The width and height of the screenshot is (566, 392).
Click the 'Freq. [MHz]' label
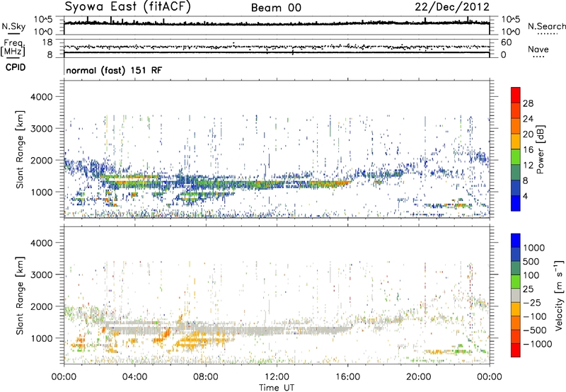13,47
